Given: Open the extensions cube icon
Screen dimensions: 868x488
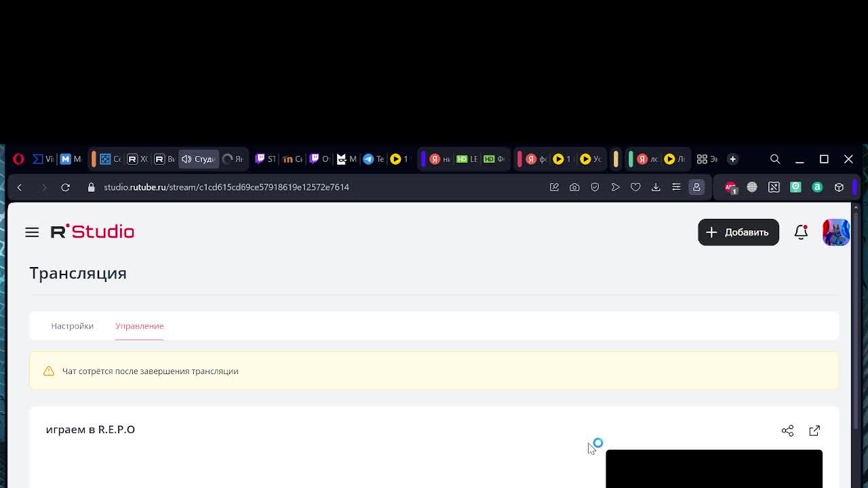Looking at the screenshot, I should (x=839, y=187).
